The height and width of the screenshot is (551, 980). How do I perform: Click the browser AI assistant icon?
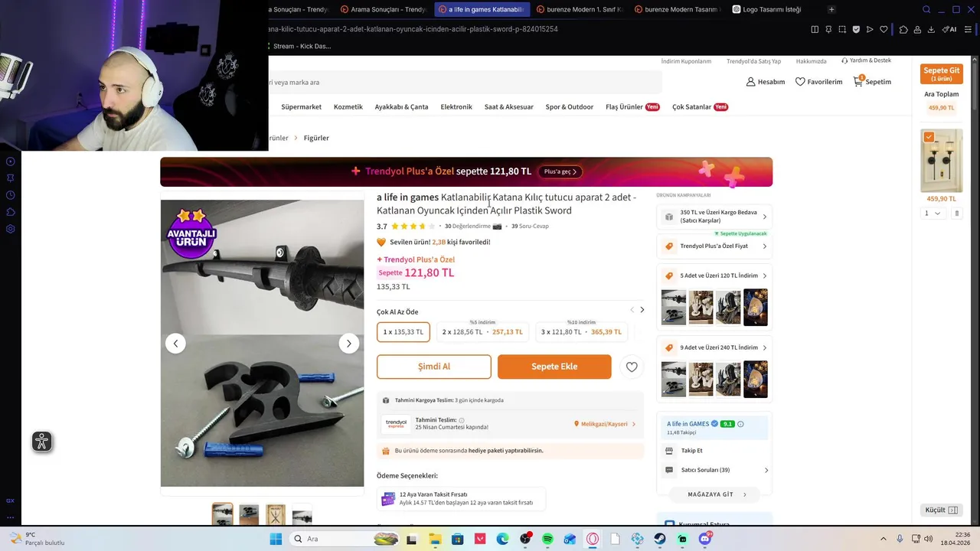click(x=949, y=29)
